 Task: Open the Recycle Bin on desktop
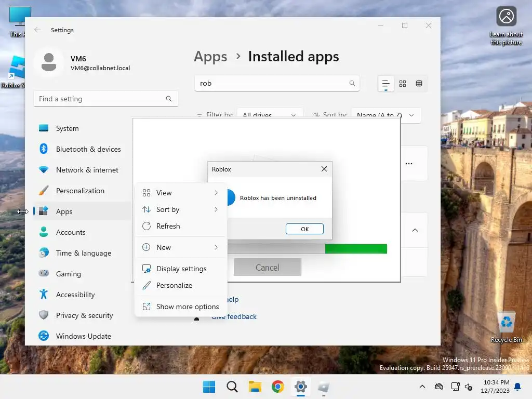[x=506, y=327]
